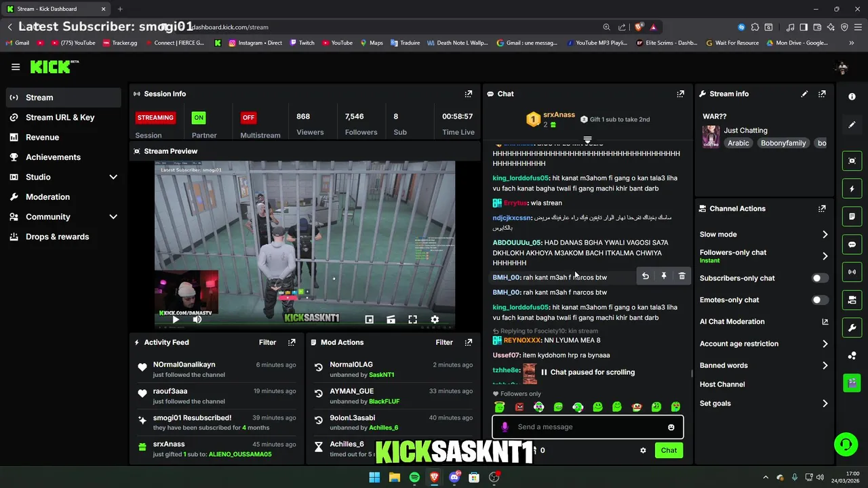Image resolution: width=868 pixels, height=488 pixels.
Task: Open Followers-only chat options
Action: 764,256
